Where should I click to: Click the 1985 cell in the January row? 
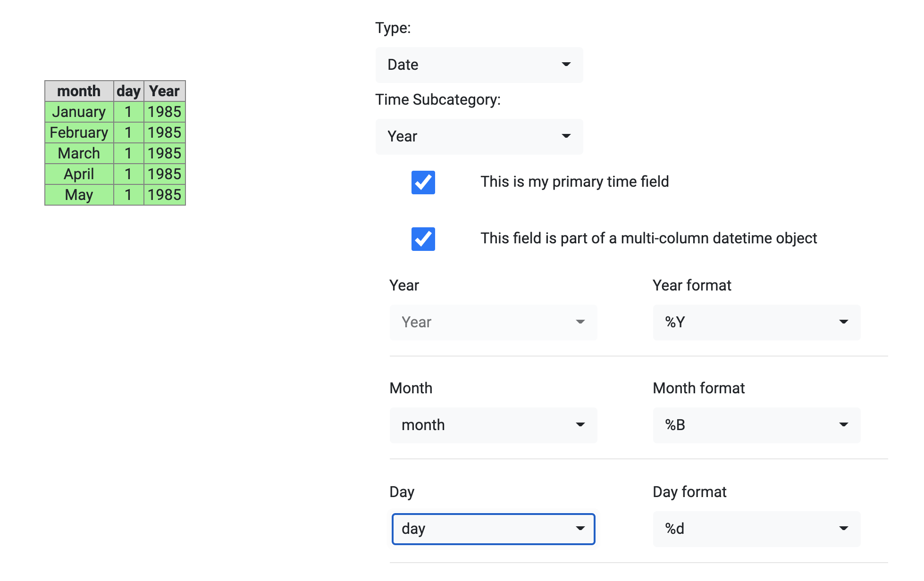click(x=164, y=112)
